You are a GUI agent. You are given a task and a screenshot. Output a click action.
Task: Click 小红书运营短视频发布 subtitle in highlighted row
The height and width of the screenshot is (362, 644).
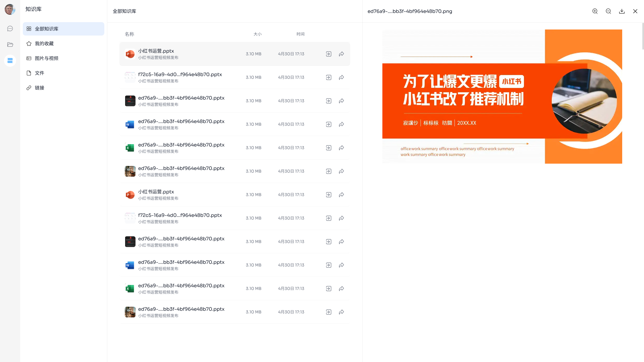(158, 58)
